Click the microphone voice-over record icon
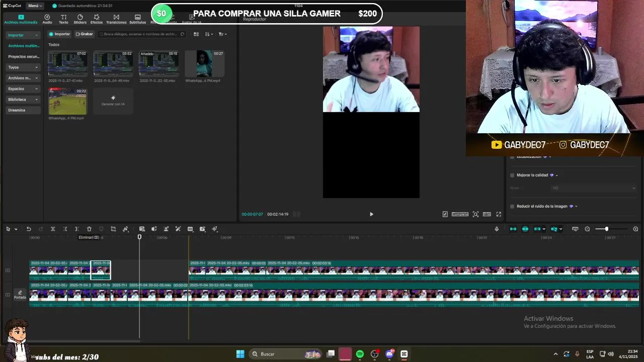The width and height of the screenshot is (644, 362). (x=497, y=229)
